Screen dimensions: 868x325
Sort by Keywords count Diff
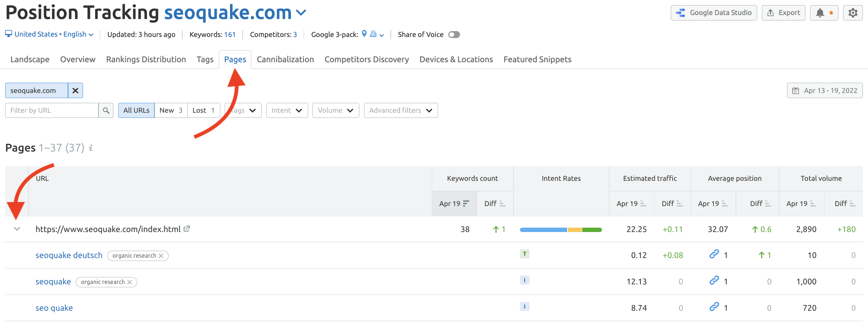(x=495, y=203)
